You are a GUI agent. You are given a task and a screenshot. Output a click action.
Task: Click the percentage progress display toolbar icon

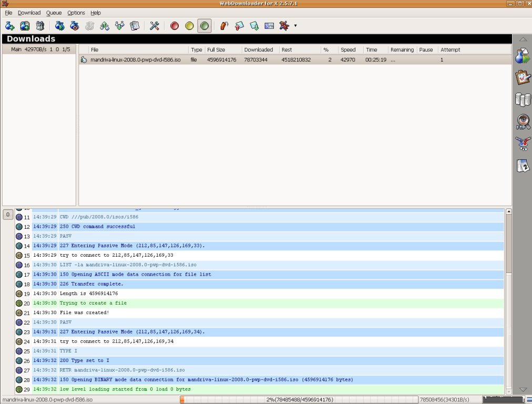tap(269, 26)
